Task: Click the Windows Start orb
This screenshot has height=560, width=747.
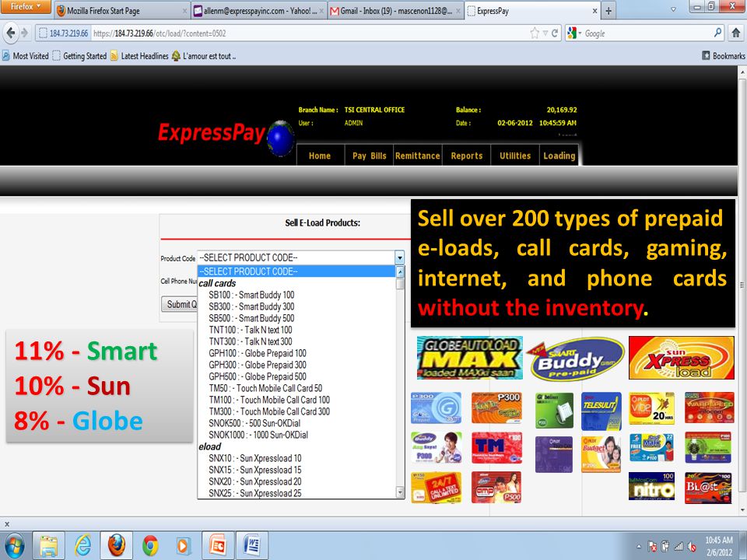Action: (14, 546)
